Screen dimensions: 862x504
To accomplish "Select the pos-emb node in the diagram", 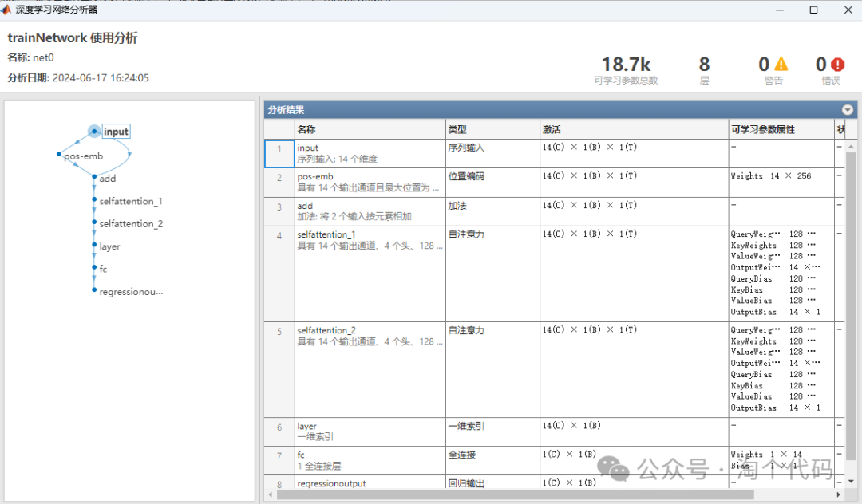I will [82, 156].
